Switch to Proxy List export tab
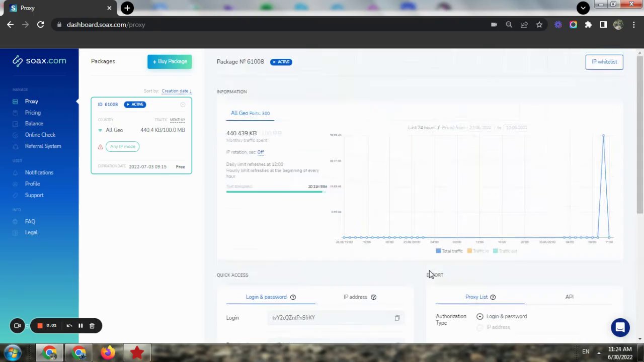The height and width of the screenshot is (362, 644). point(476,297)
